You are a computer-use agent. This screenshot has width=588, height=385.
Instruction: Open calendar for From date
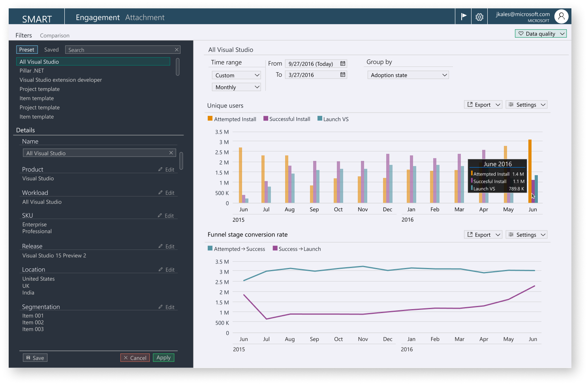click(x=343, y=64)
